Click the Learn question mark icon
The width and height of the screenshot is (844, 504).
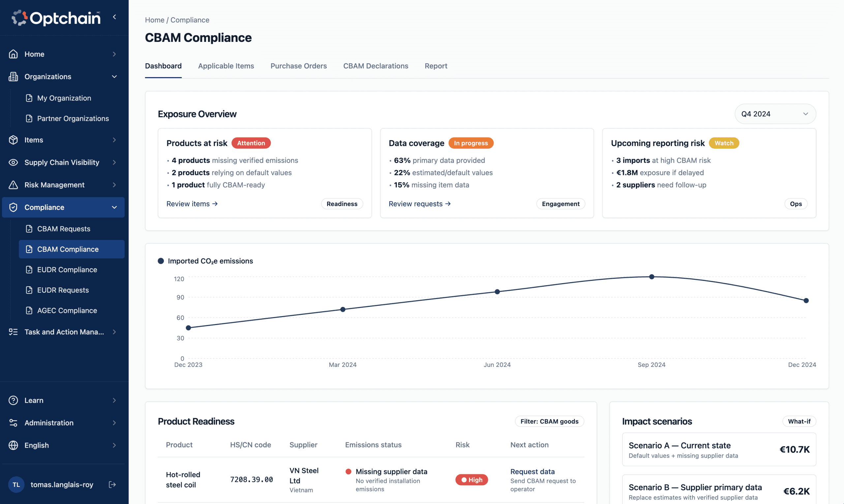coord(13,400)
